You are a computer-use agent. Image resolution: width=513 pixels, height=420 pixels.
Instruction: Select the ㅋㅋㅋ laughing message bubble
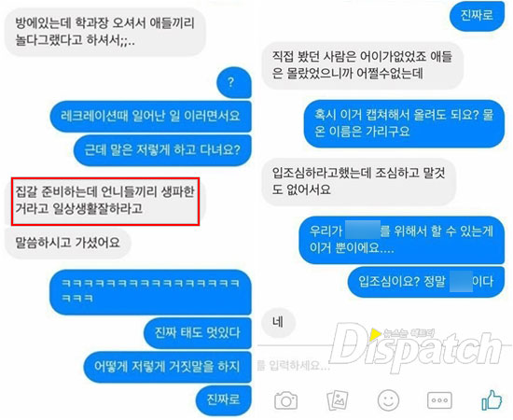pyautogui.click(x=150, y=292)
